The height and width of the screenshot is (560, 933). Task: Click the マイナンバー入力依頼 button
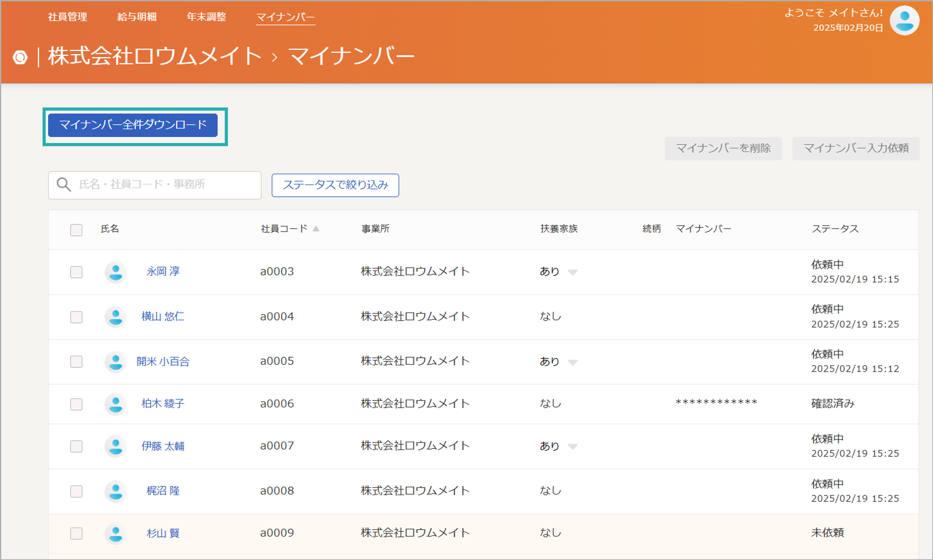point(856,148)
